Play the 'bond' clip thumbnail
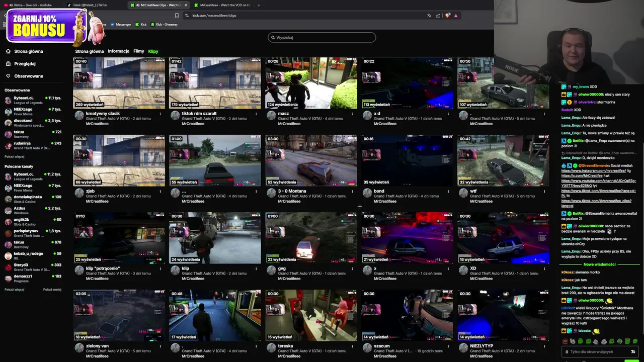The width and height of the screenshot is (644, 362). 407,160
